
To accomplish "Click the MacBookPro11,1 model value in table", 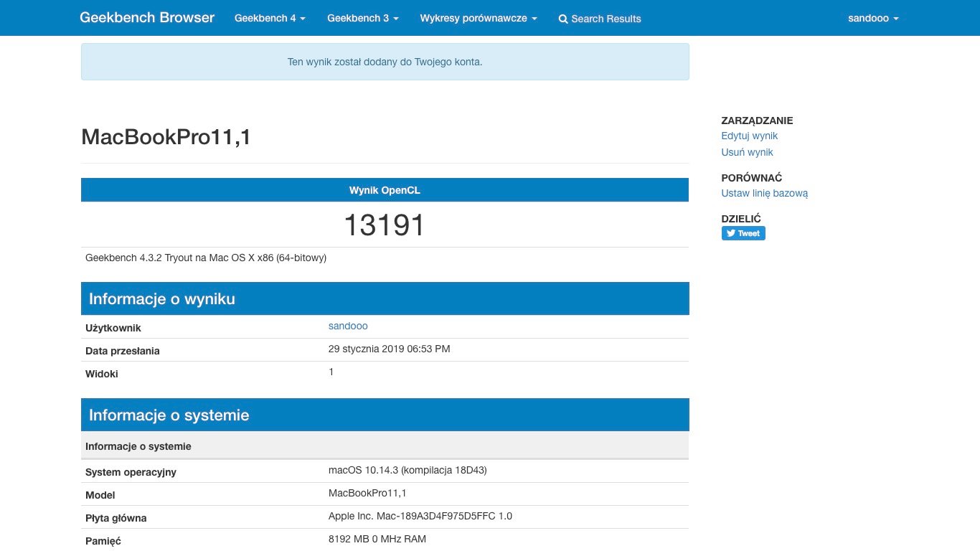I will [367, 493].
